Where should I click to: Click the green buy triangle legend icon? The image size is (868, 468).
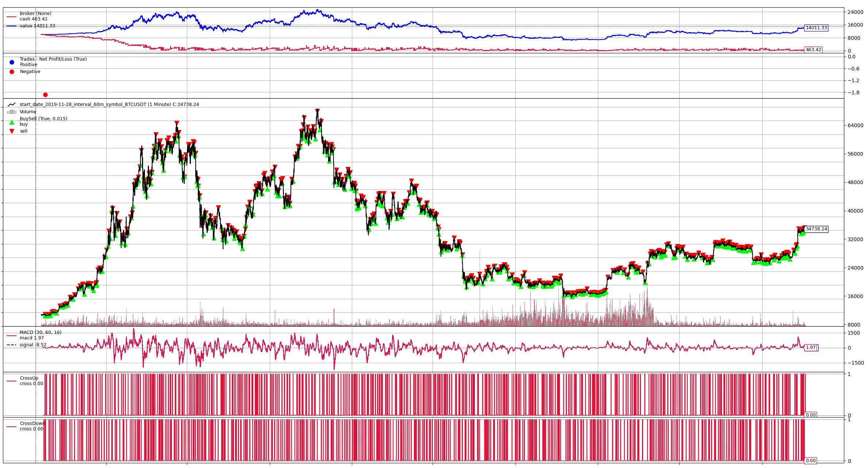coord(12,123)
